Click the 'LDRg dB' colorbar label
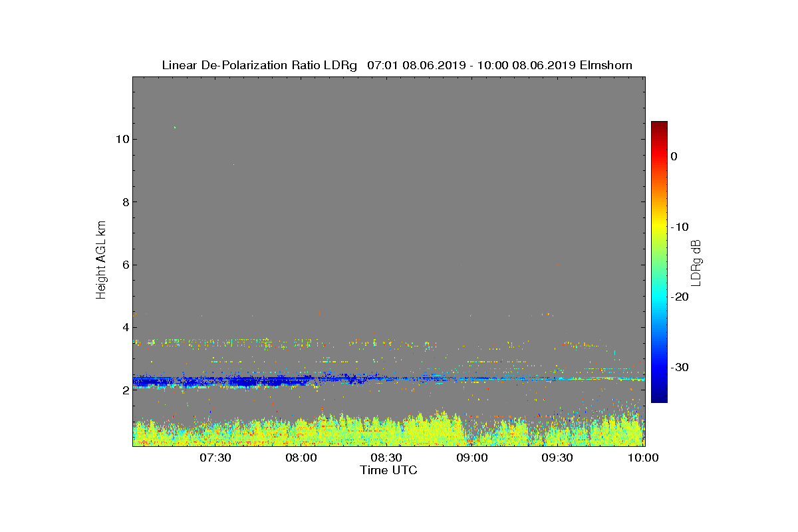This screenshot has height=532, width=798. pyautogui.click(x=696, y=262)
